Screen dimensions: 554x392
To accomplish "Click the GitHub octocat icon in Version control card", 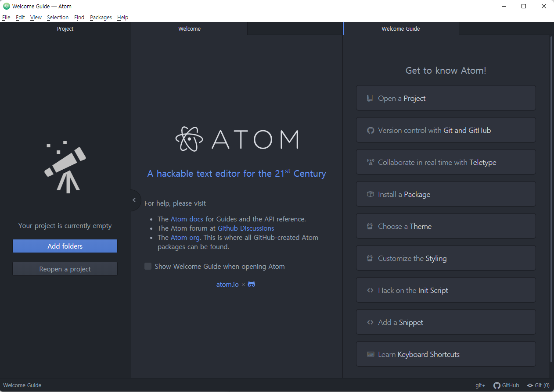I will tap(370, 130).
